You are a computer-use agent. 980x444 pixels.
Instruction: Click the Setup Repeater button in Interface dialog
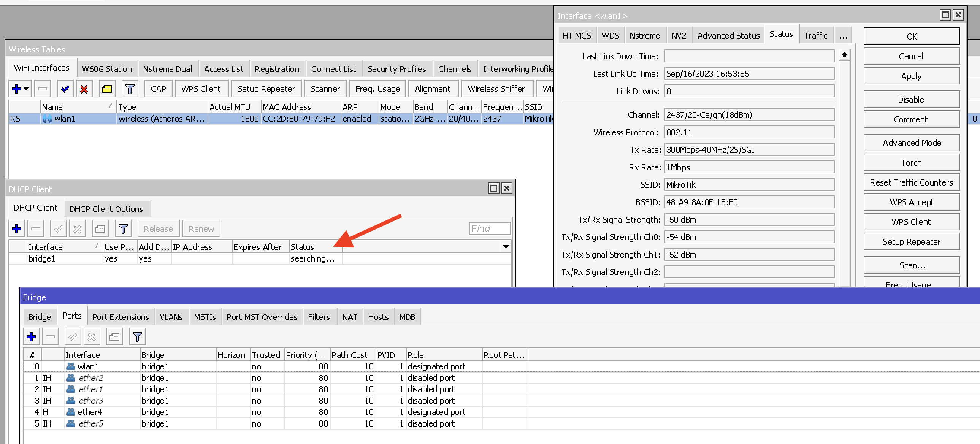(x=912, y=242)
